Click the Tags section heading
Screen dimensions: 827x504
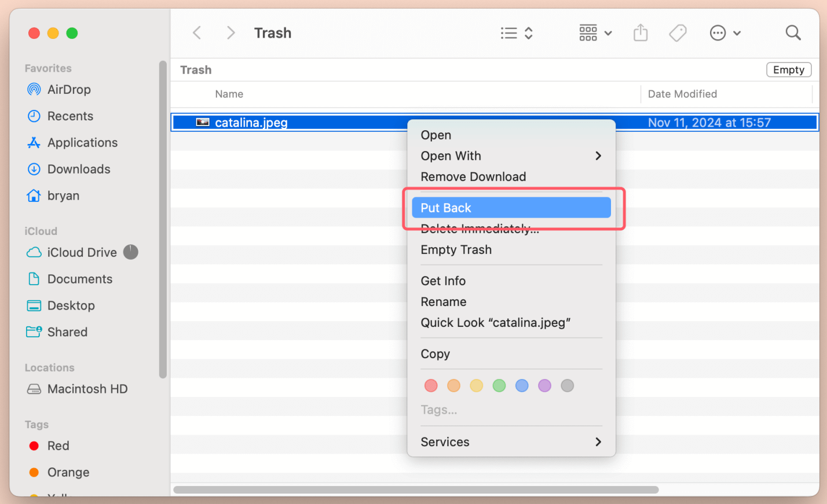pos(36,425)
